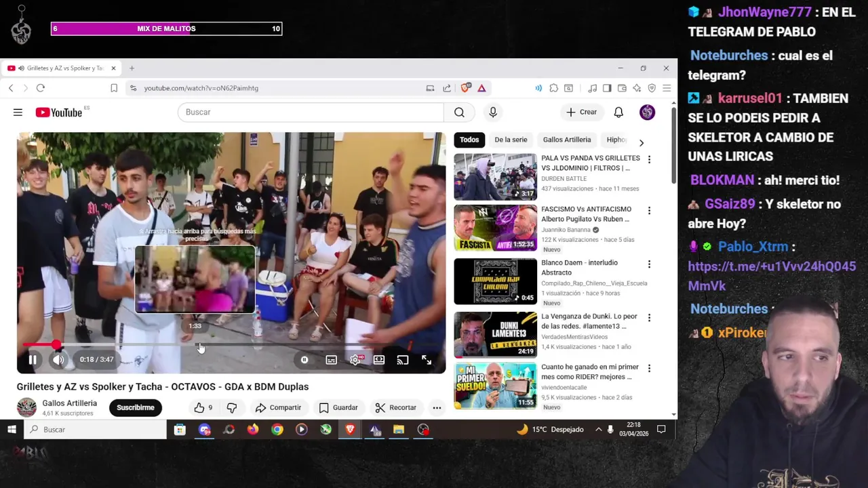Open options for PALA VS PANDA video
868x488 pixels.
click(x=649, y=159)
